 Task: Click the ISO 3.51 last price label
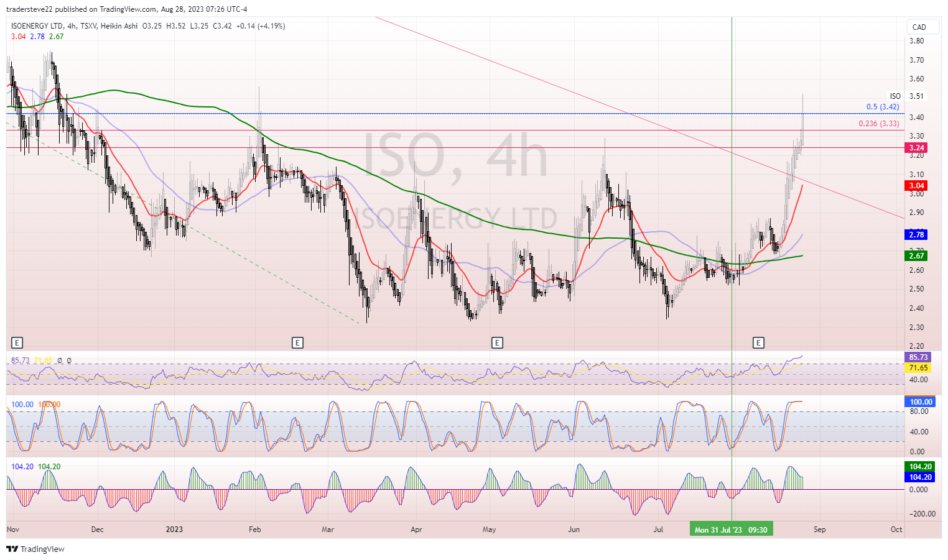[907, 96]
